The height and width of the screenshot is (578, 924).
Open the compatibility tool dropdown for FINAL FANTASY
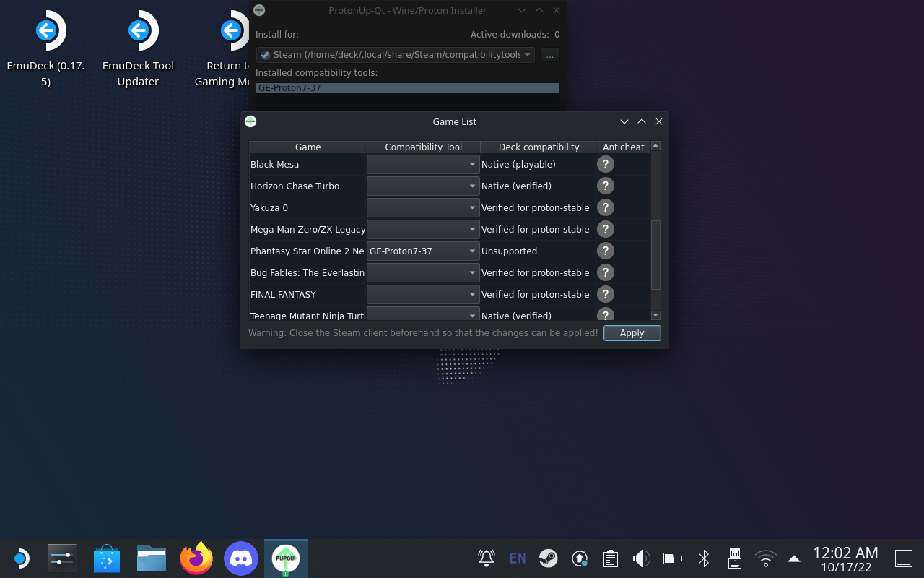pyautogui.click(x=423, y=295)
